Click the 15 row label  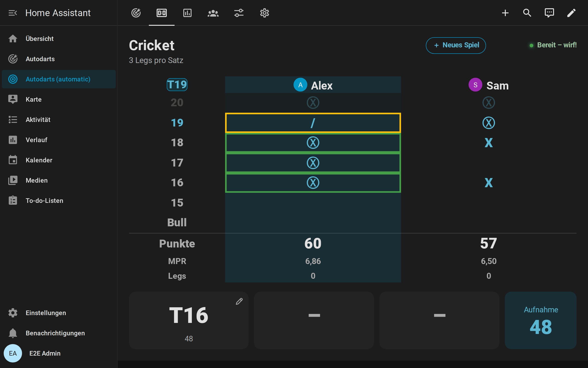click(x=177, y=202)
